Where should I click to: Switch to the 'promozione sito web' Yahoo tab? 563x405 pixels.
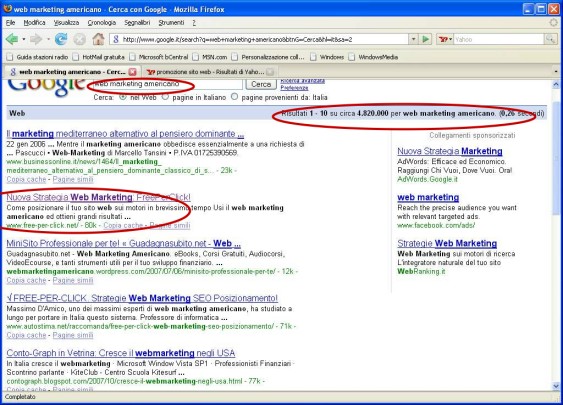click(210, 72)
